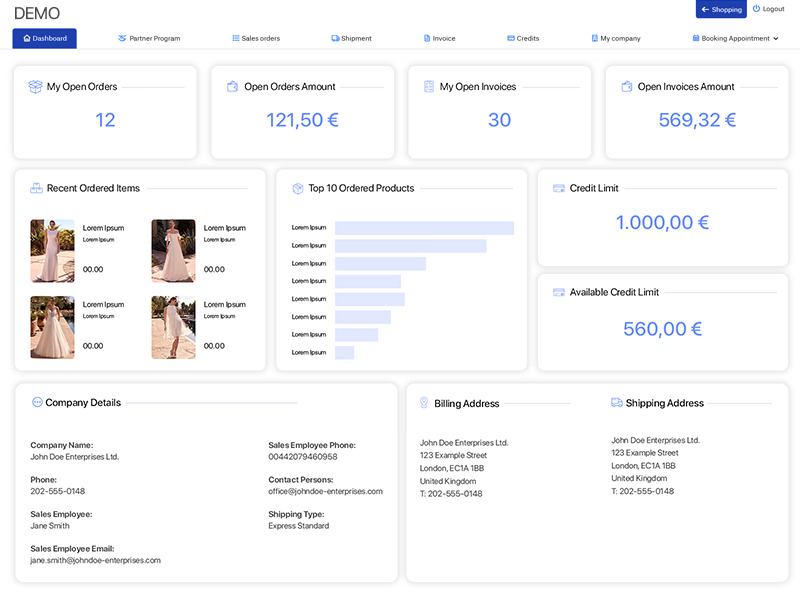Log out using the Logout link

click(x=768, y=9)
